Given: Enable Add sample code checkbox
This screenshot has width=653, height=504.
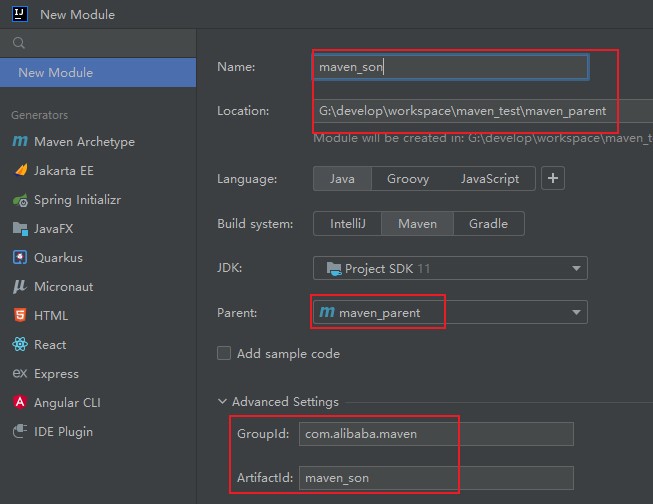Looking at the screenshot, I should click(x=224, y=353).
